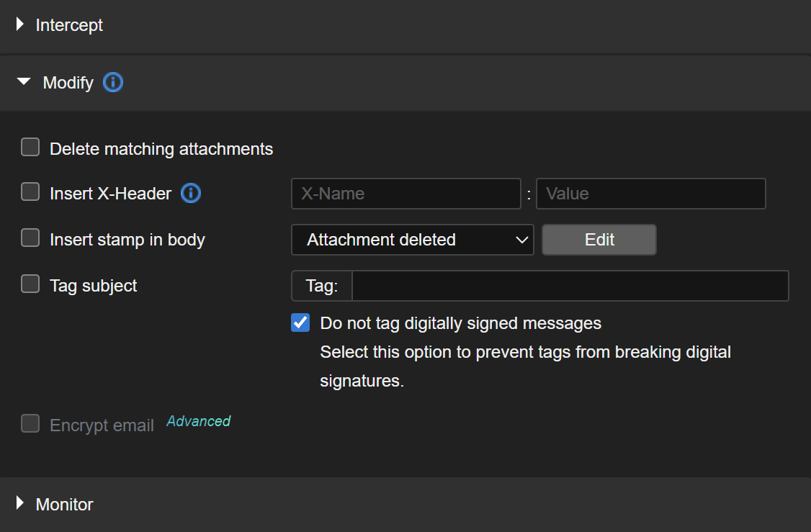Enable the Tag subject checkbox

click(30, 285)
